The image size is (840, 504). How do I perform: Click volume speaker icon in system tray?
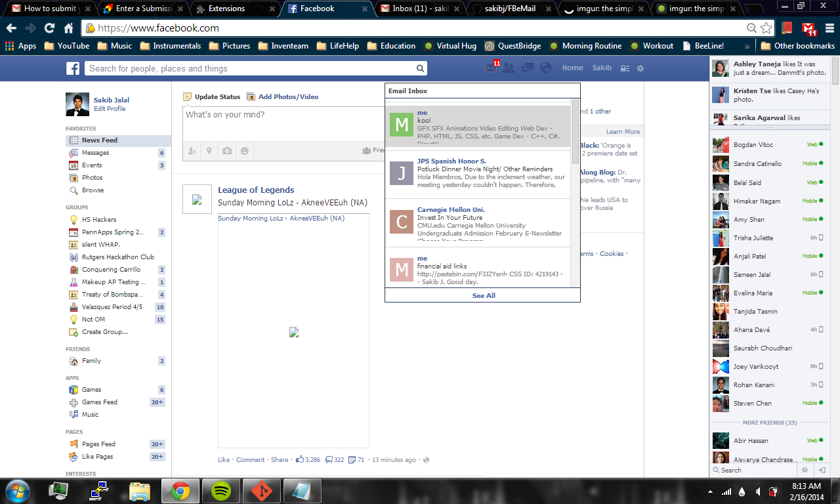click(x=759, y=491)
